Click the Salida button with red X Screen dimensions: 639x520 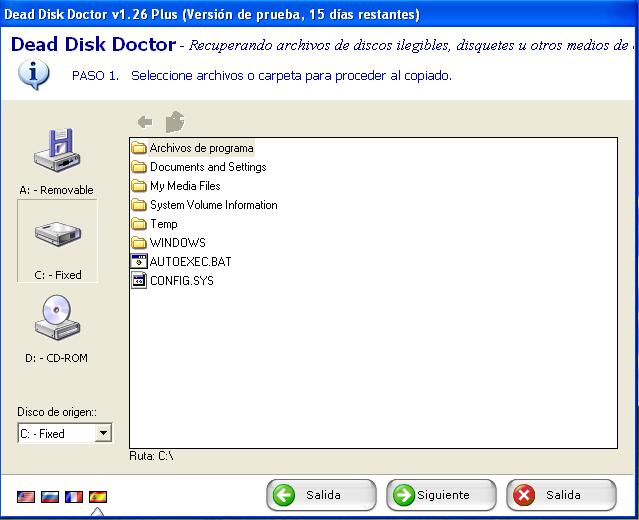pyautogui.click(x=561, y=495)
